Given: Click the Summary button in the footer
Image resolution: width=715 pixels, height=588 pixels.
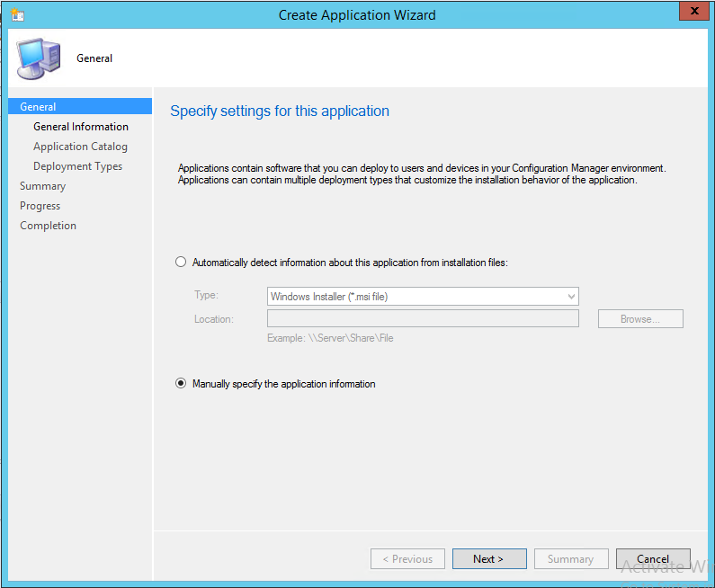Looking at the screenshot, I should point(570,559).
